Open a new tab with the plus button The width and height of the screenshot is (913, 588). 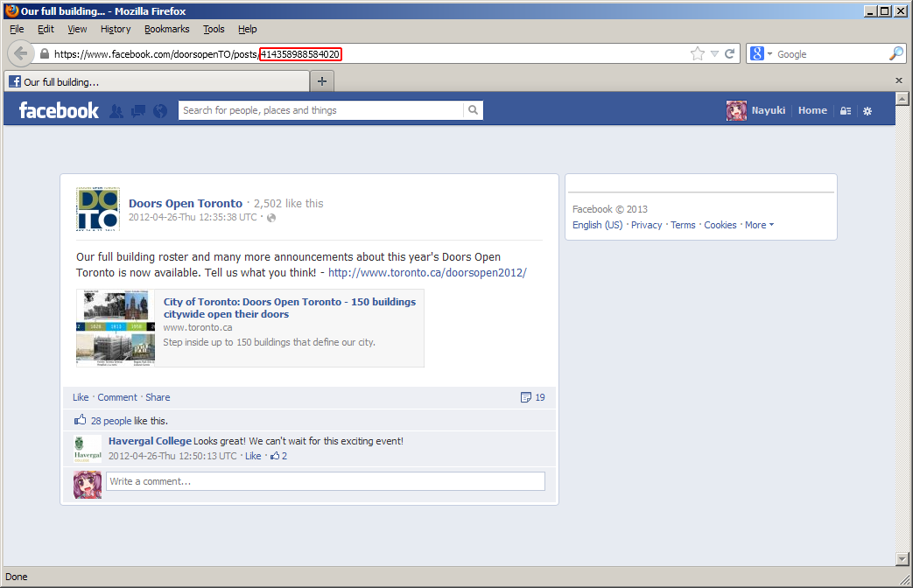(322, 81)
